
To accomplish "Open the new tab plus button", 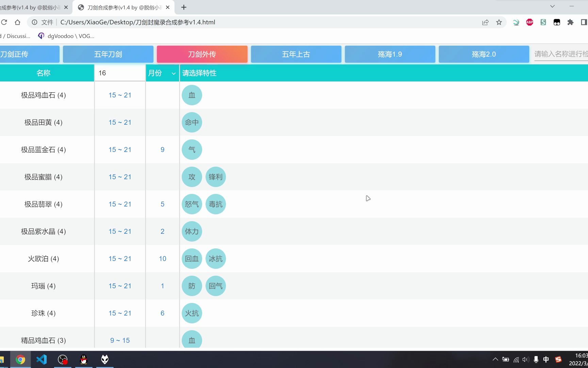I will tap(184, 7).
